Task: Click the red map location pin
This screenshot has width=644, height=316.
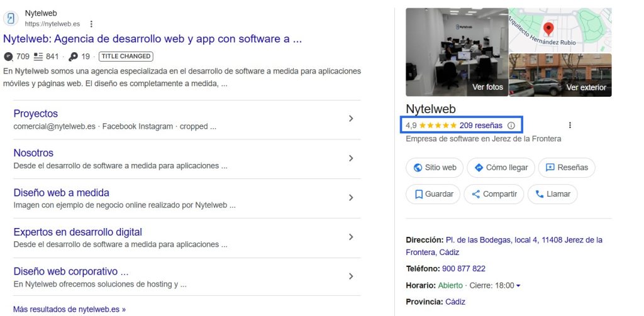Action: tap(548, 29)
